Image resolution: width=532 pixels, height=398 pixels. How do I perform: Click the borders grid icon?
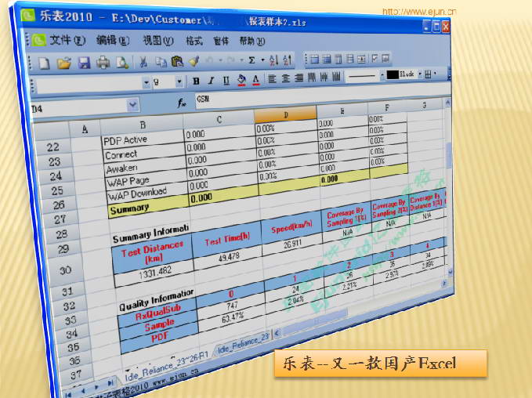[x=428, y=74]
